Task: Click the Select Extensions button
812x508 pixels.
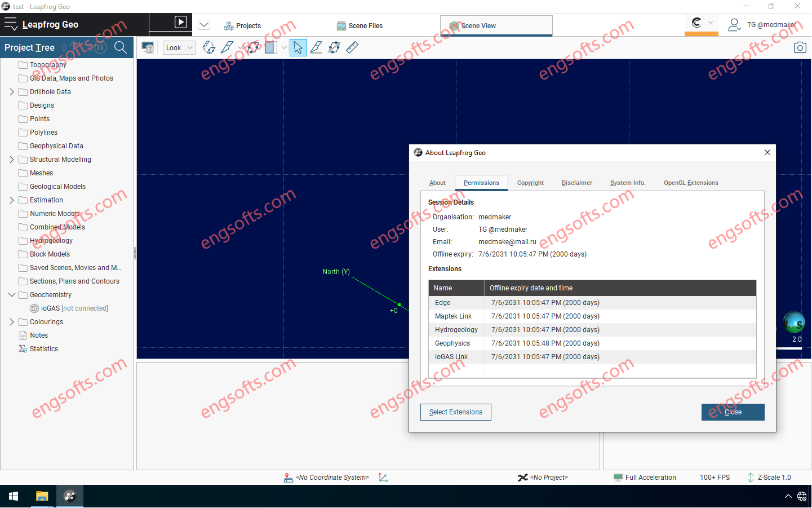Action: tap(455, 412)
